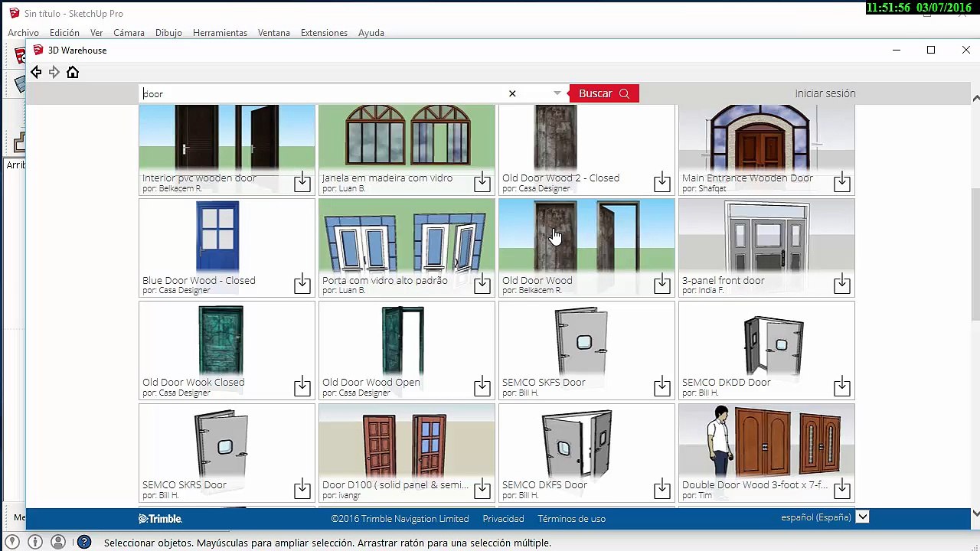Image resolution: width=980 pixels, height=551 pixels.
Task: Open the Edición menu
Action: (x=64, y=33)
